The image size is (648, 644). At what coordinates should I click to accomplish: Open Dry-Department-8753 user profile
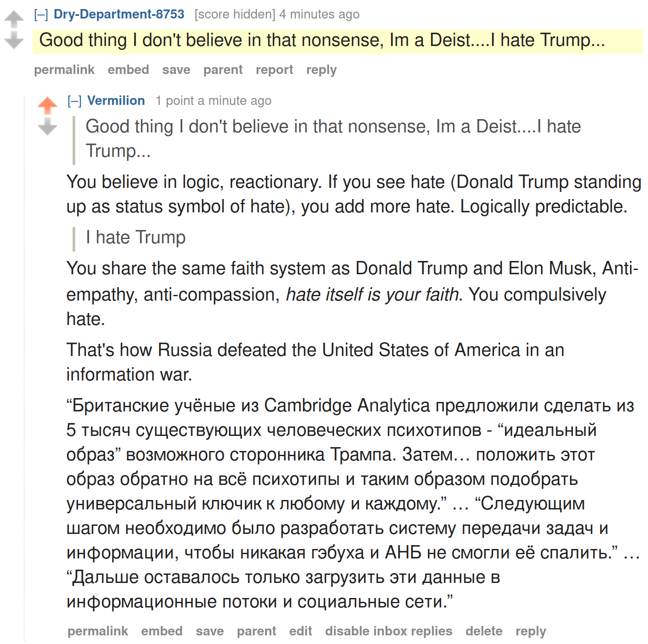pyautogui.click(x=119, y=14)
